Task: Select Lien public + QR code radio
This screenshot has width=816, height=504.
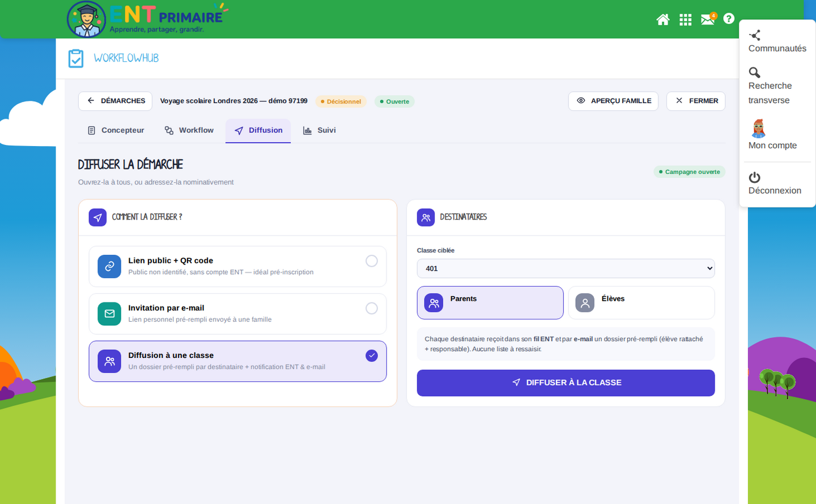Action: click(372, 261)
